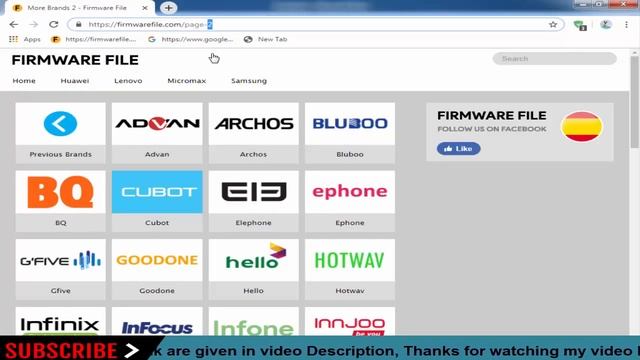This screenshot has width=640, height=360.
Task: Open the Lenovo menu item
Action: pos(128,81)
